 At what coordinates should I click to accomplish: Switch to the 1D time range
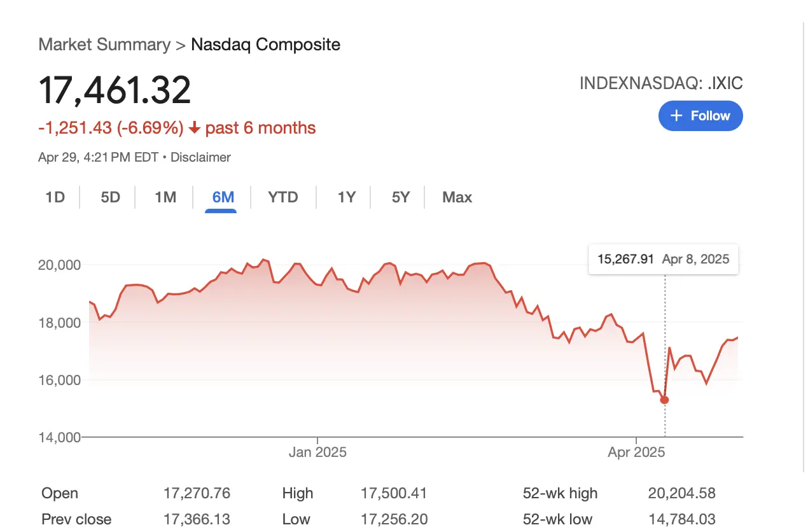[55, 197]
